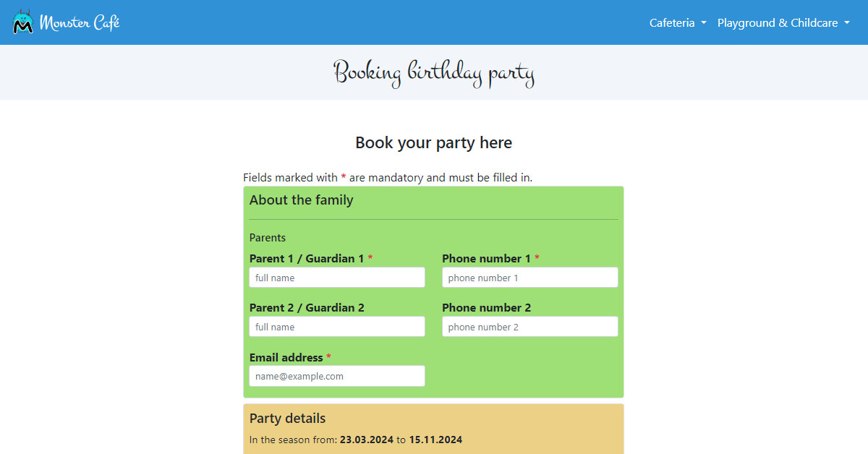Click the Parent 1 / Guardian 1 name field
The width and height of the screenshot is (868, 454).
(336, 277)
